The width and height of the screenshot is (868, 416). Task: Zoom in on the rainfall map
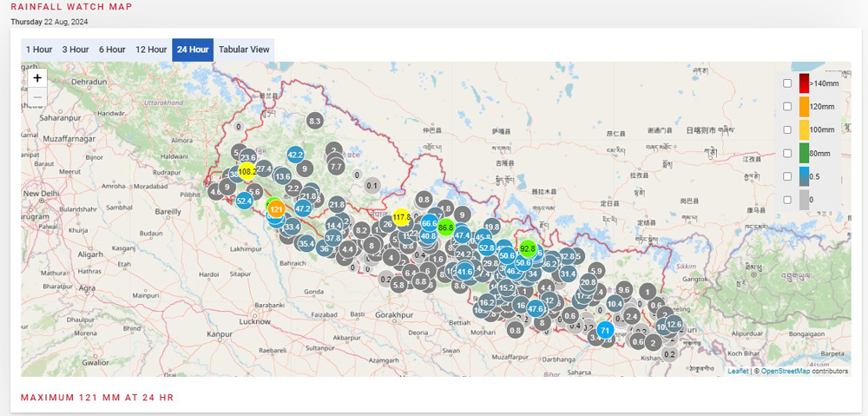tap(37, 77)
